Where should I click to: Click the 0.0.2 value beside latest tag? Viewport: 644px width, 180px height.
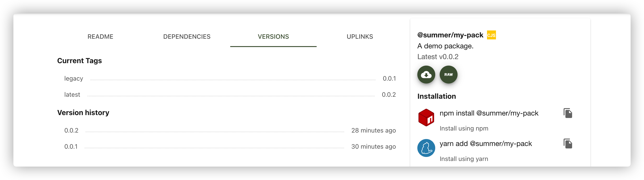tap(389, 94)
